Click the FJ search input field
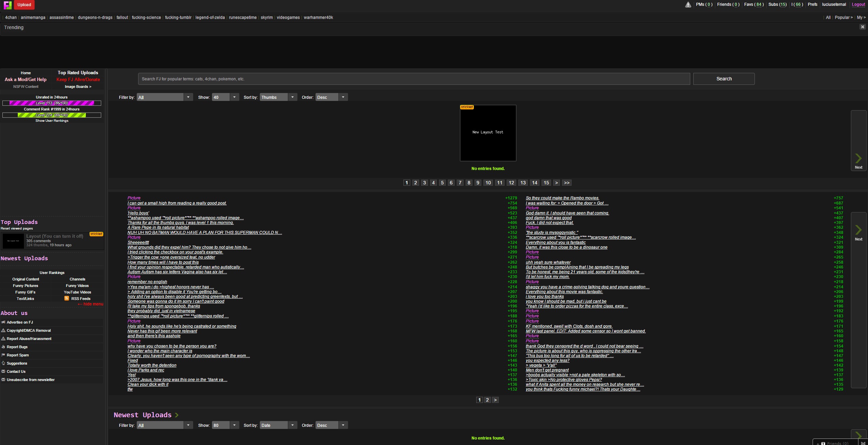Viewport: 868px width, 445px height. [414, 79]
